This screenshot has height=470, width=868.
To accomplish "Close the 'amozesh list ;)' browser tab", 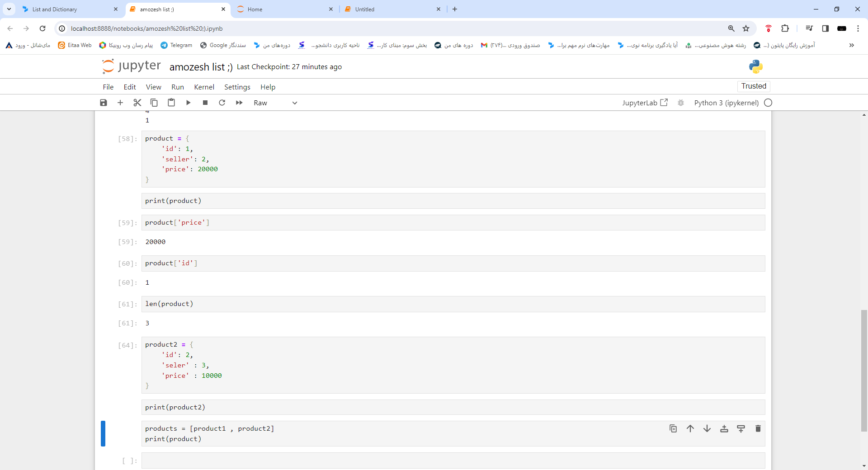I will [223, 9].
